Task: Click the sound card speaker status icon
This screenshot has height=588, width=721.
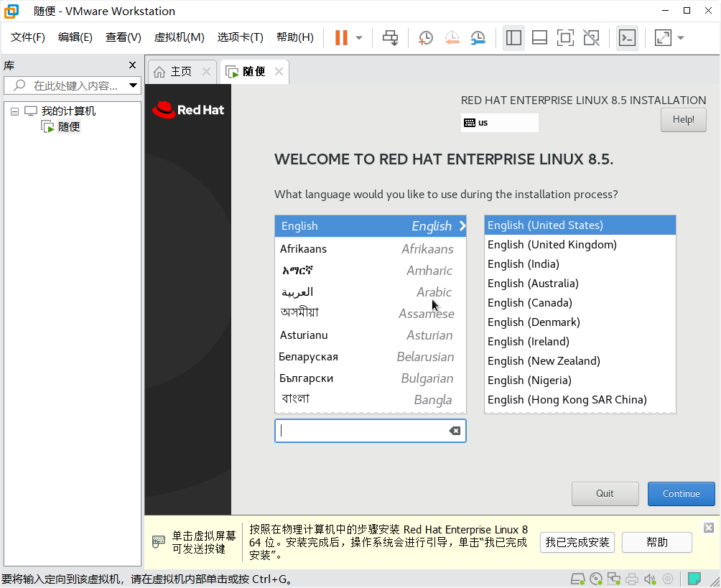Action: coord(650,579)
